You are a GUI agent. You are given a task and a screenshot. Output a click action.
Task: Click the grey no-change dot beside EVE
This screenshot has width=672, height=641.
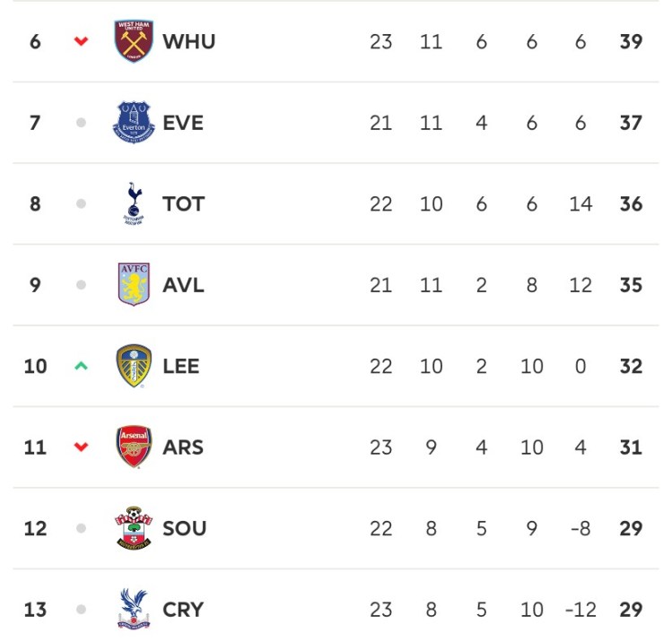81,123
